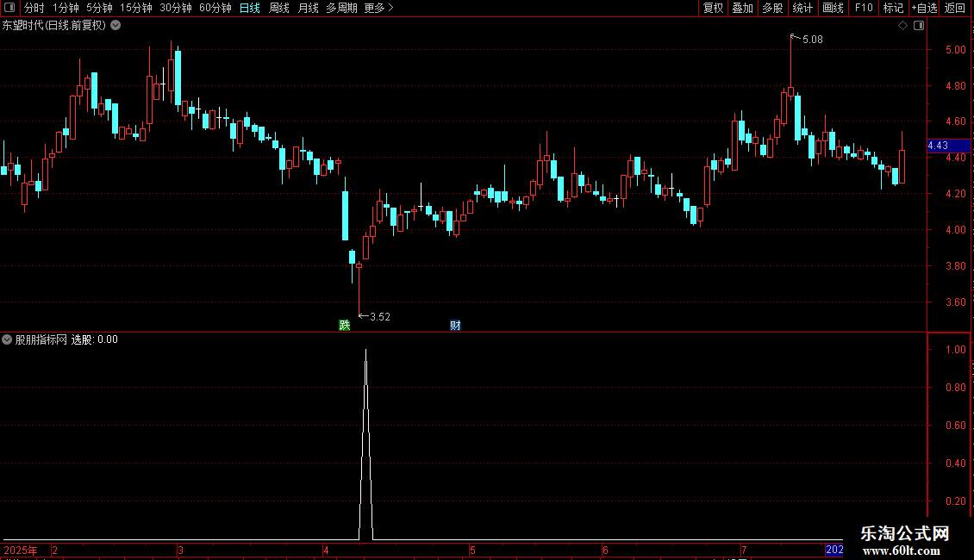Click the 2025年 label on the time axis
The image size is (974, 560).
click(x=21, y=550)
